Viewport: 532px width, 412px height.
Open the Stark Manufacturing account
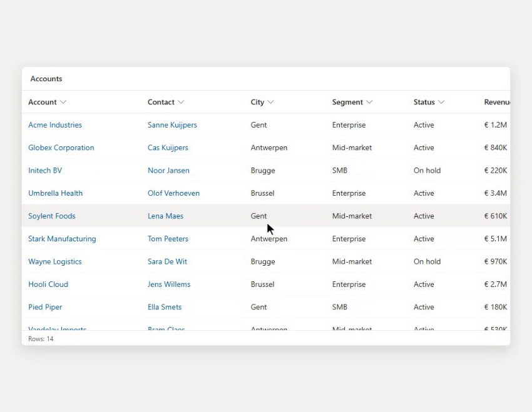[62, 239]
